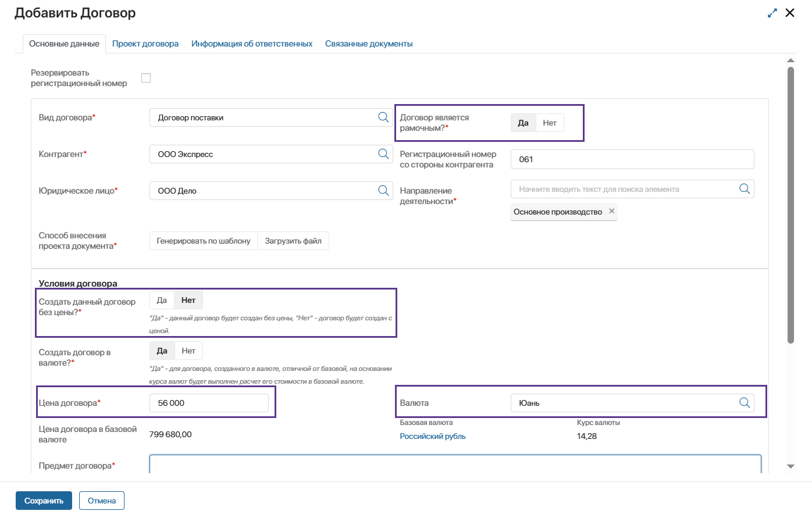Image resolution: width=812 pixels, height=518 pixels.
Task: Remove the Основное производство tag
Action: coord(611,212)
